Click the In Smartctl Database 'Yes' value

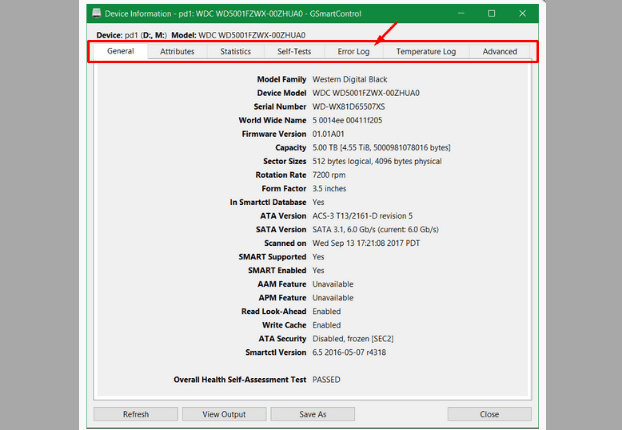tap(318, 202)
